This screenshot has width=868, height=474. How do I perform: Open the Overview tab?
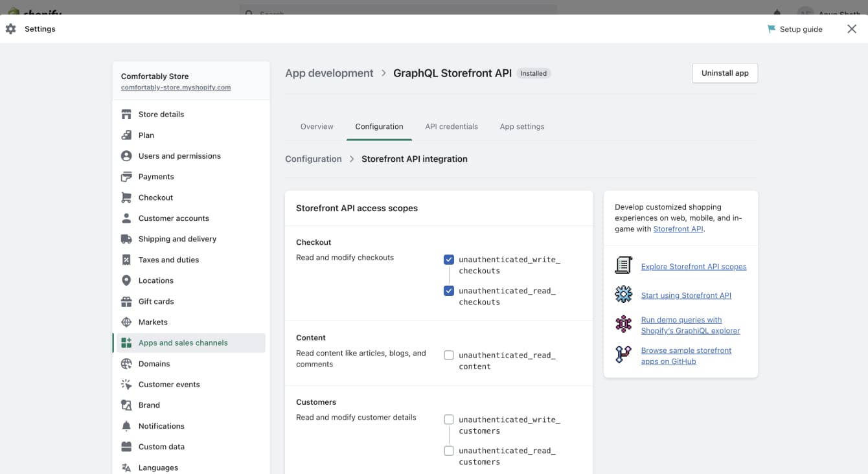pyautogui.click(x=317, y=126)
